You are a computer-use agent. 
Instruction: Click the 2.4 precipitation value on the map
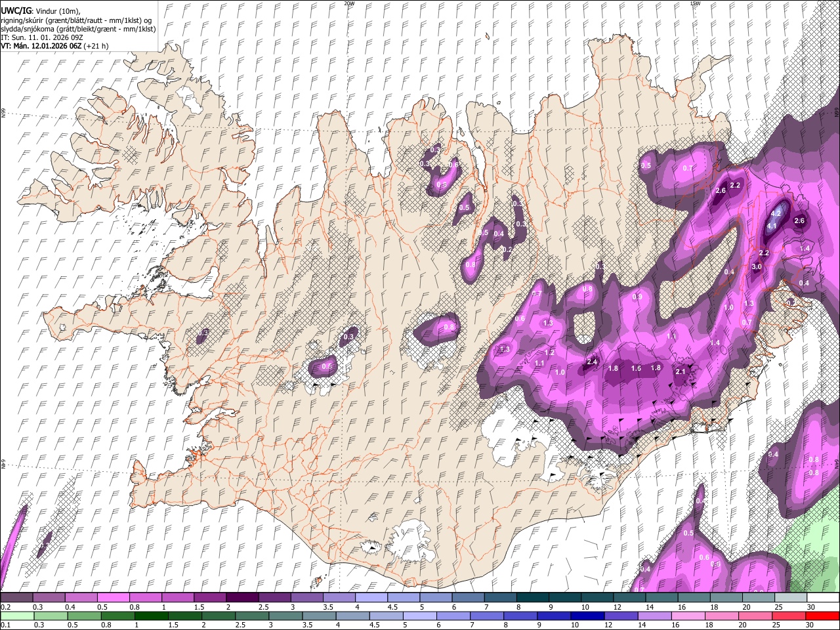(592, 362)
